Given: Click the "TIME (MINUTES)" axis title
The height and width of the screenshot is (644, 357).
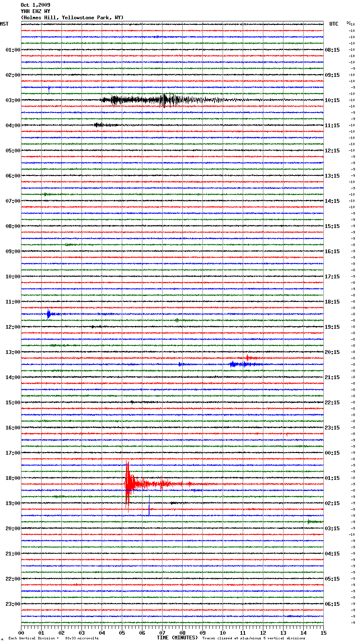Looking at the screenshot, I should tap(177, 638).
